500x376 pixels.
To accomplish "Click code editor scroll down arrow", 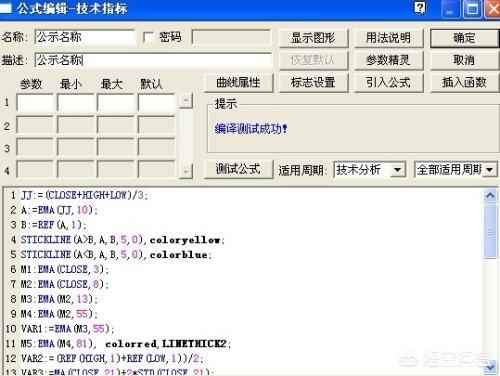I will 490,366.
